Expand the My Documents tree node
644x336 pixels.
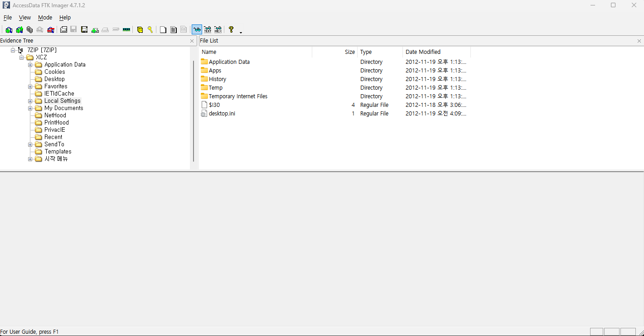pyautogui.click(x=30, y=108)
